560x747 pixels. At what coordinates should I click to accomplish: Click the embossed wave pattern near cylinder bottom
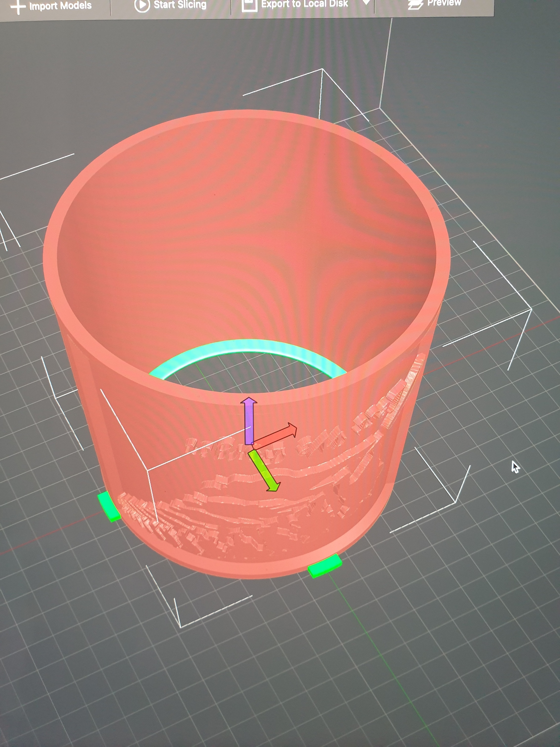236,520
